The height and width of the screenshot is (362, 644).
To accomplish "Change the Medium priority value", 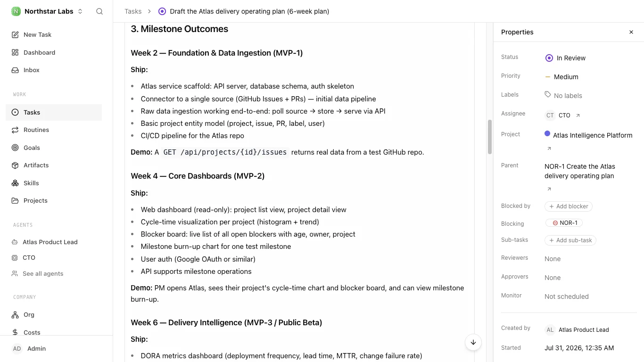I will click(561, 77).
